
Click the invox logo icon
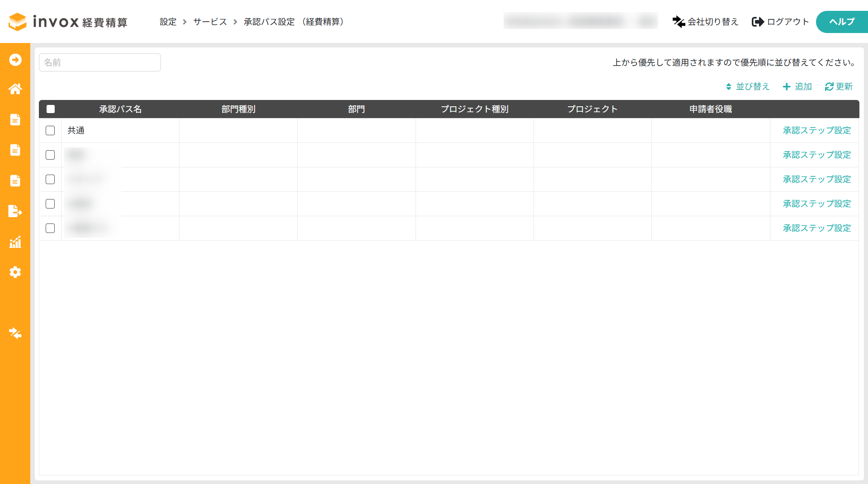point(18,22)
